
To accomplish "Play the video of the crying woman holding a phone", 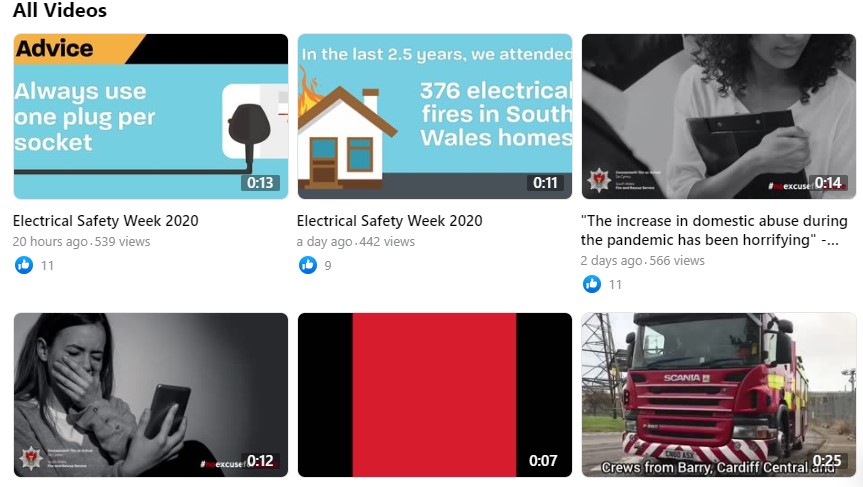I will (x=151, y=395).
